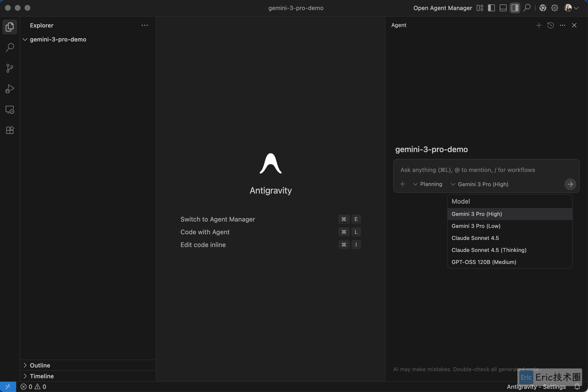The width and height of the screenshot is (588, 392).
Task: Click the notifications bell in status bar
Action: pyautogui.click(x=577, y=387)
